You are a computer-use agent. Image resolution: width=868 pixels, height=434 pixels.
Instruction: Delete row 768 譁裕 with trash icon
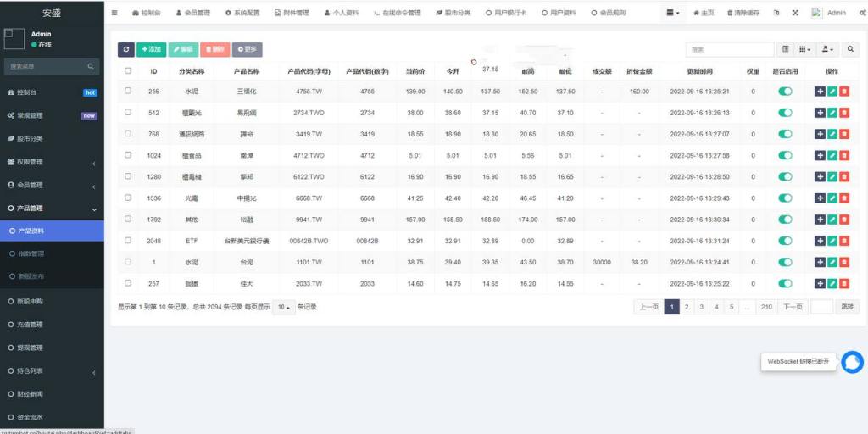pos(843,134)
